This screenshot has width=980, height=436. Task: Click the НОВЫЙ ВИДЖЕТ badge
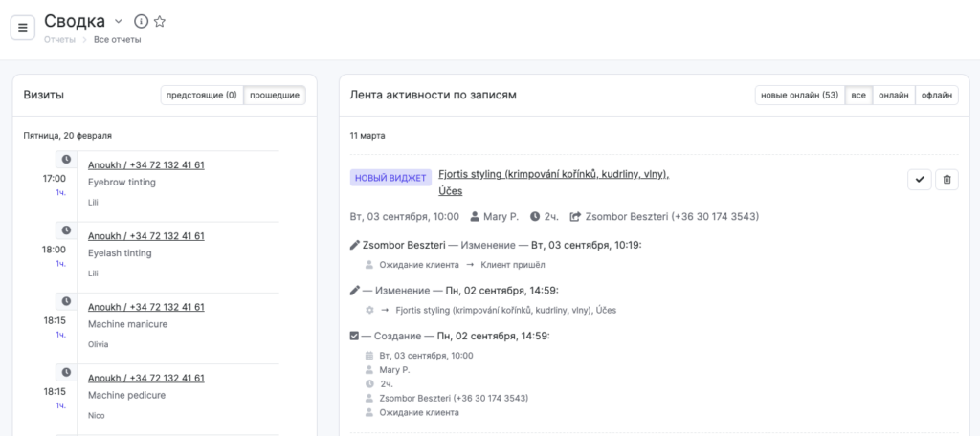pos(390,178)
